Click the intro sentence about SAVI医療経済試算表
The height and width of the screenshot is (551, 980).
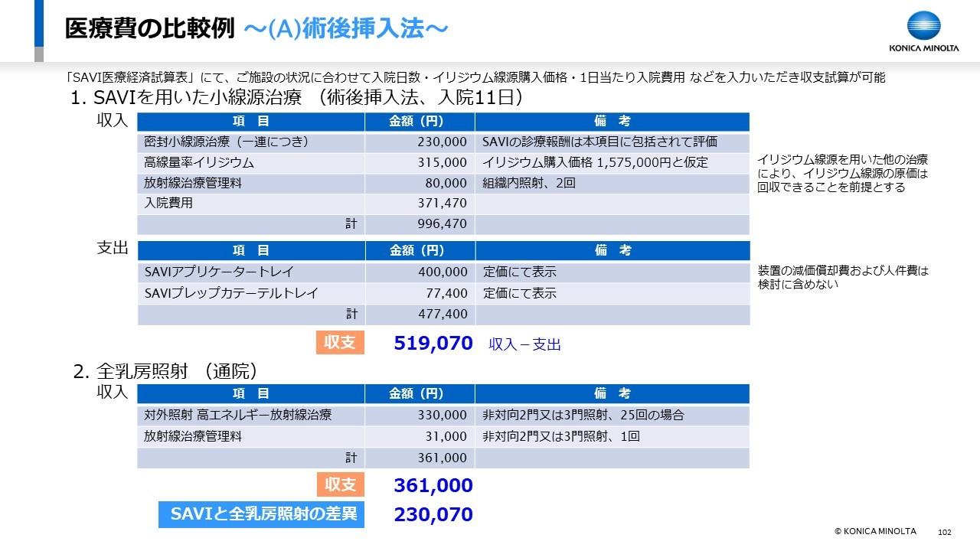point(475,77)
